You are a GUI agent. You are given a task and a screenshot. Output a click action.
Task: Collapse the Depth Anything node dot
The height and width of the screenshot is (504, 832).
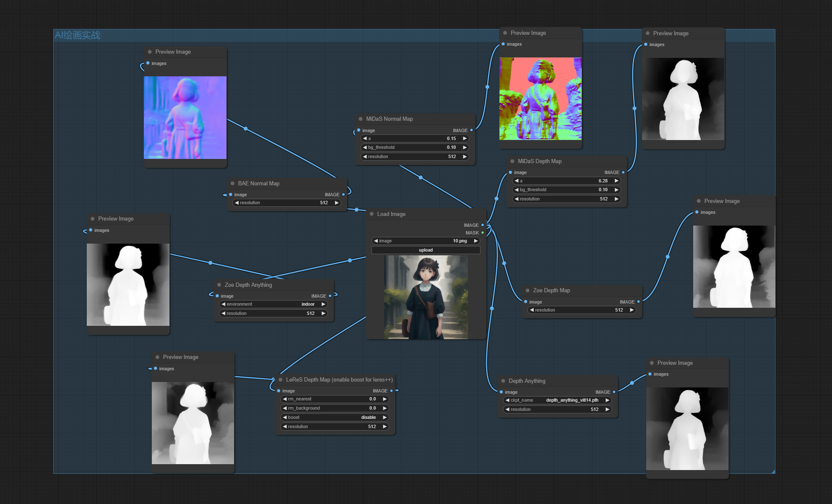point(503,381)
